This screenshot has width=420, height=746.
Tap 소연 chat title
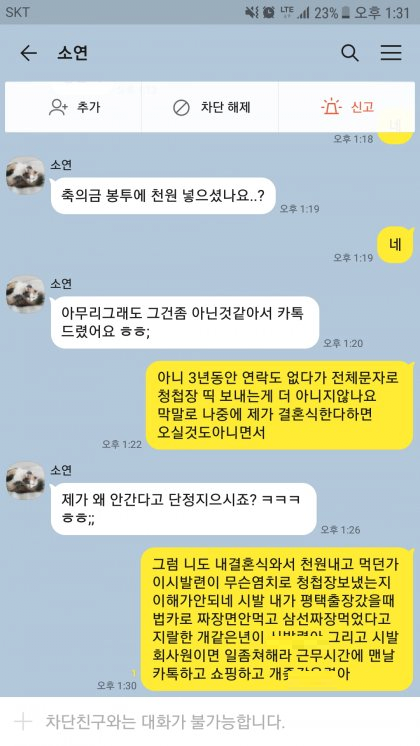(72, 53)
